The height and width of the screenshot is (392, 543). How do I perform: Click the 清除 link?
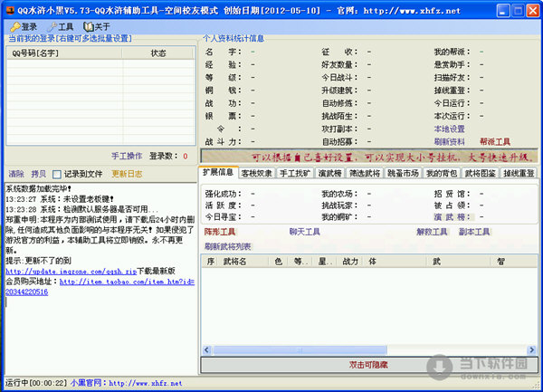tap(16, 174)
